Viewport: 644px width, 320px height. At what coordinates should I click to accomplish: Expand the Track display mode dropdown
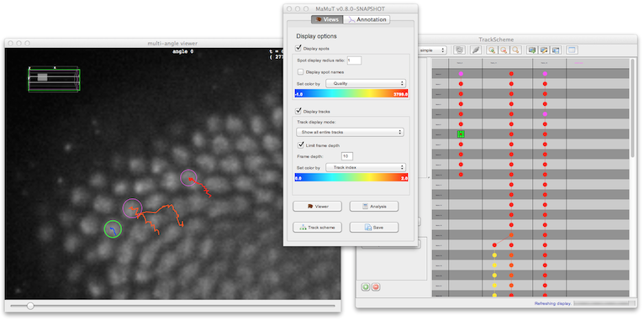(x=350, y=132)
